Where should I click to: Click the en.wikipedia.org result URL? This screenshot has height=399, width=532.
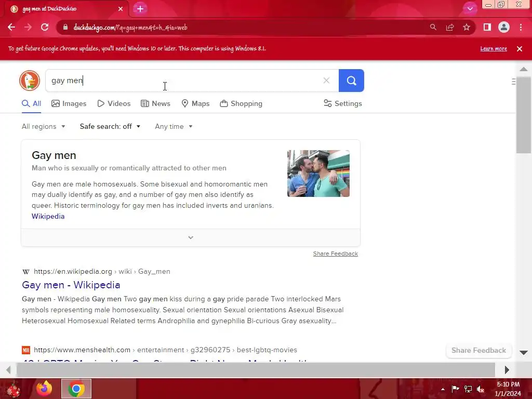[102, 271]
